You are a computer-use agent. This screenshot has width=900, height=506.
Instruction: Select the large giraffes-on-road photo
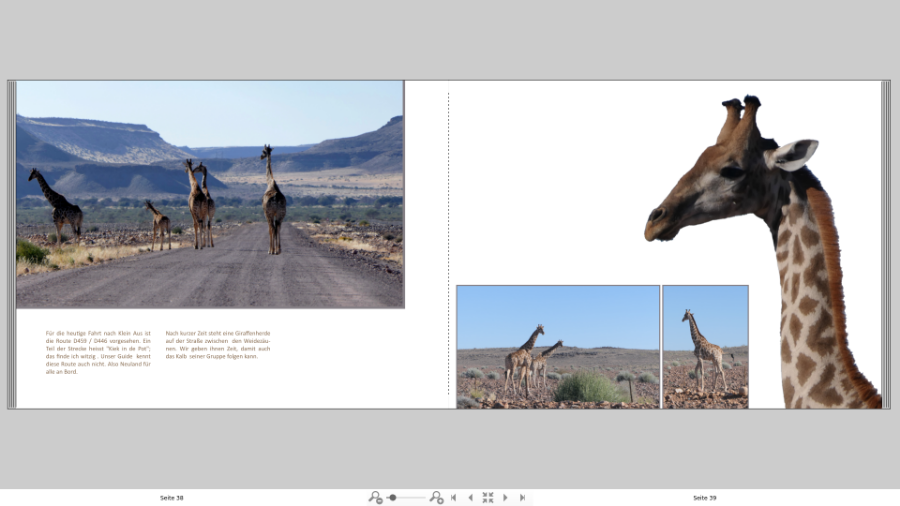tap(210, 194)
